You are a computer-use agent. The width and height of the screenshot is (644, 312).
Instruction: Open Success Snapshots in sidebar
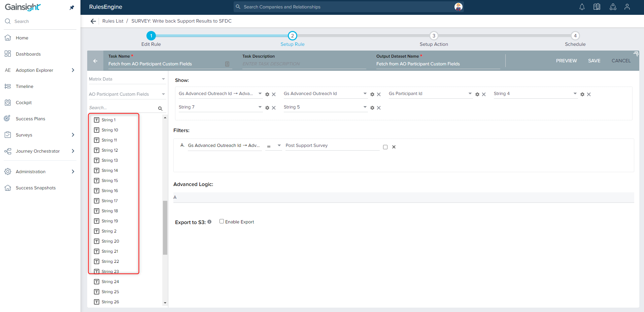click(35, 188)
